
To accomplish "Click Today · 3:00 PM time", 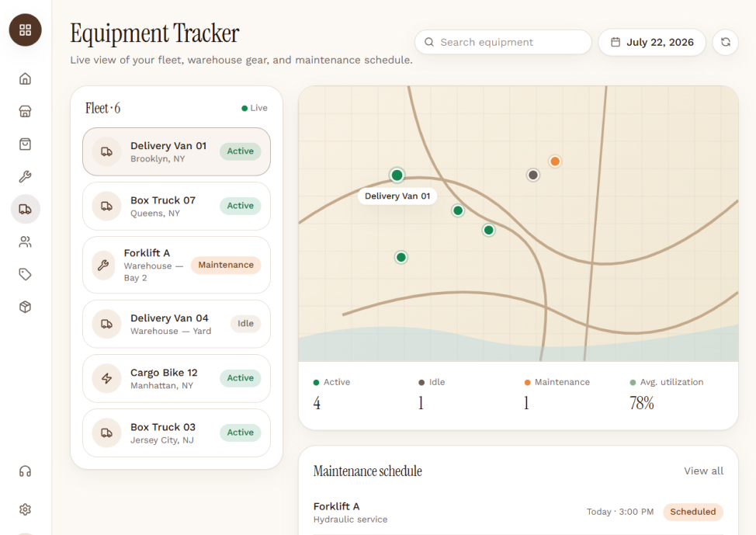I will click(620, 512).
